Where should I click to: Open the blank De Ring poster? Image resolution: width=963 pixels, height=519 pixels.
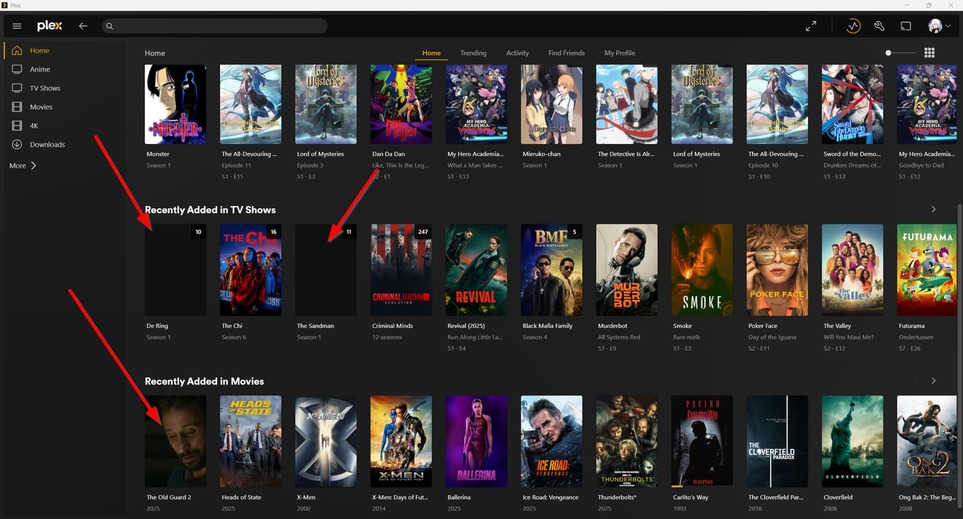(x=175, y=270)
